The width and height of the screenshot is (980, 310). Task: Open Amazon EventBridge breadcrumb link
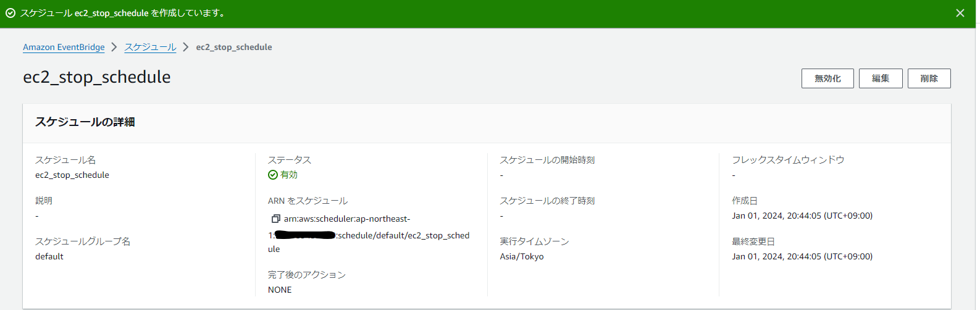64,47
